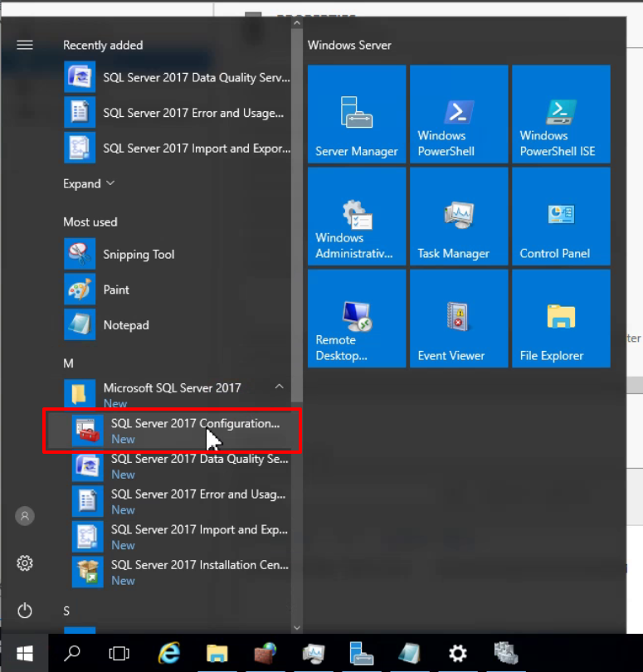Open the Control Panel tile
Viewport: 643px width, 672px height.
[561, 216]
